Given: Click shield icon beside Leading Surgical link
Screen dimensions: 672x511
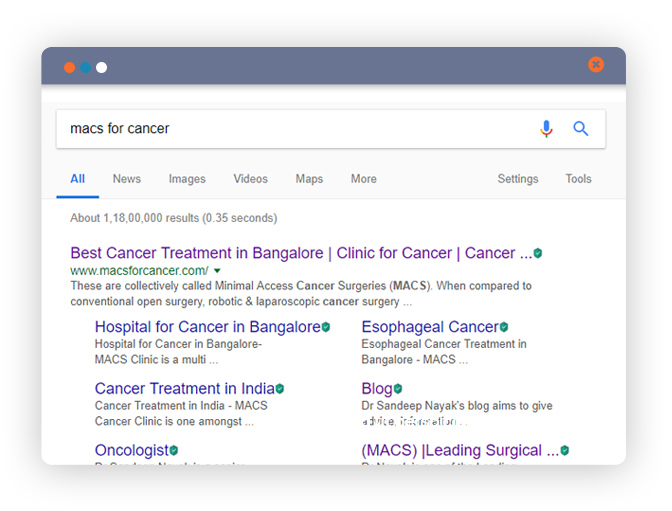Looking at the screenshot, I should coord(565,451).
